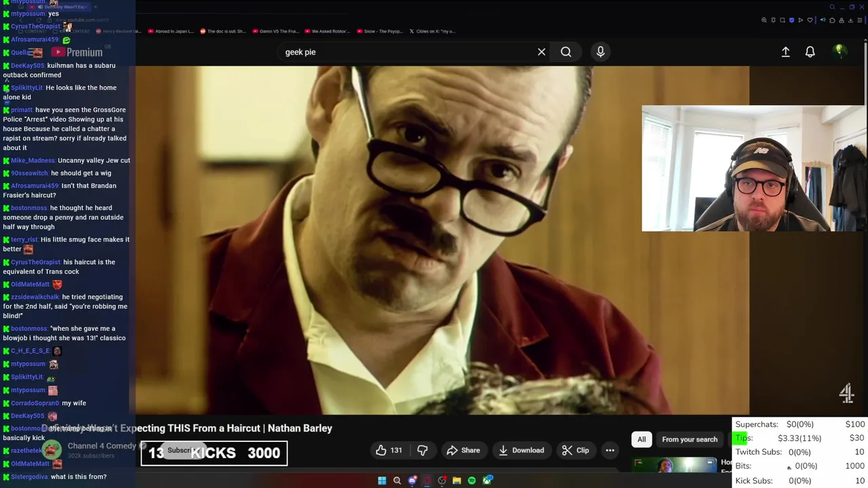Open the Windows Start menu
The image size is (868, 488).
382,481
